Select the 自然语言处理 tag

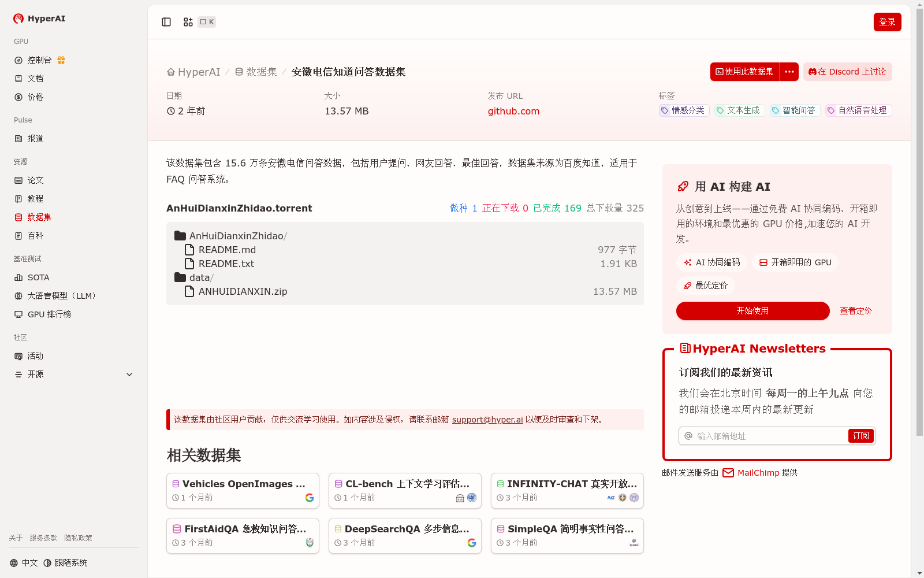click(858, 110)
